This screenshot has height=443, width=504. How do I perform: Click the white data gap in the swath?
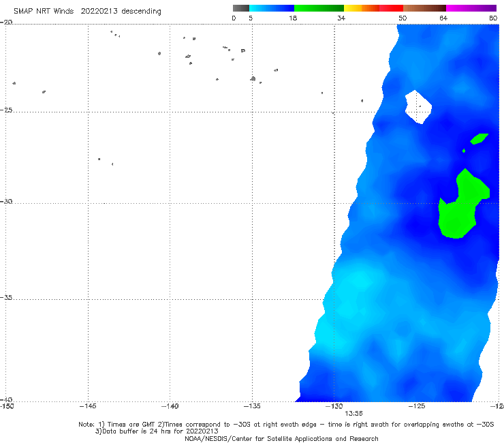tap(418, 107)
